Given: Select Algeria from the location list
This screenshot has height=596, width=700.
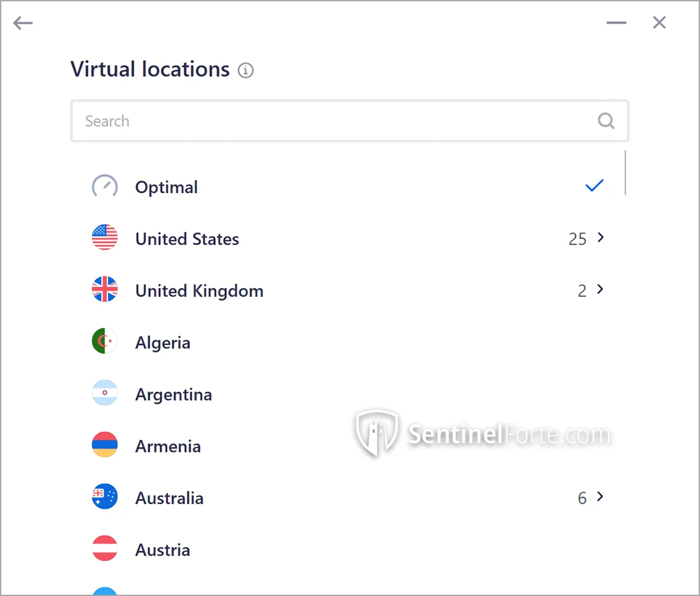Looking at the screenshot, I should tap(163, 343).
